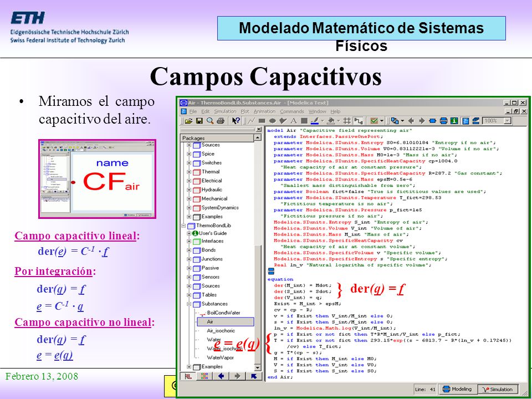This screenshot has width=532, height=399.
Task: Switch to Modeling mode
Action: [458, 389]
